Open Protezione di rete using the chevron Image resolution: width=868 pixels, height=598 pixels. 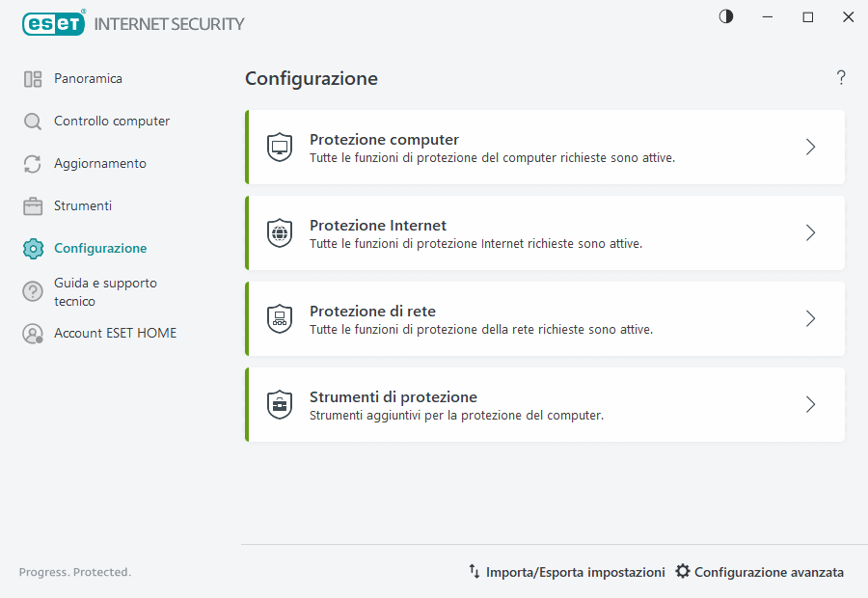click(810, 318)
